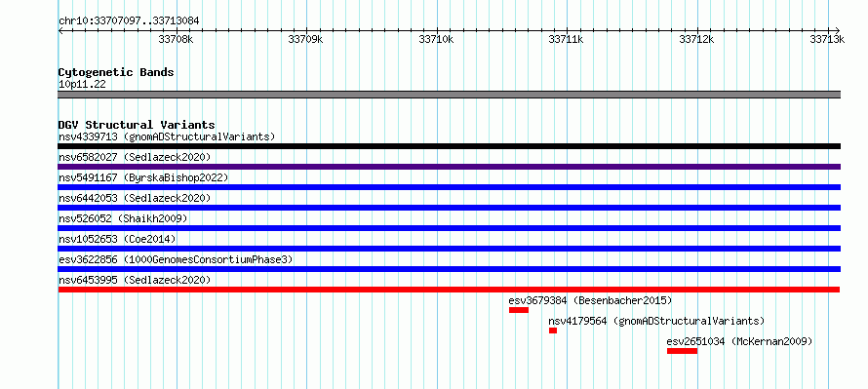
Task: Click the 33712k ruler tick label
Action: [x=696, y=39]
